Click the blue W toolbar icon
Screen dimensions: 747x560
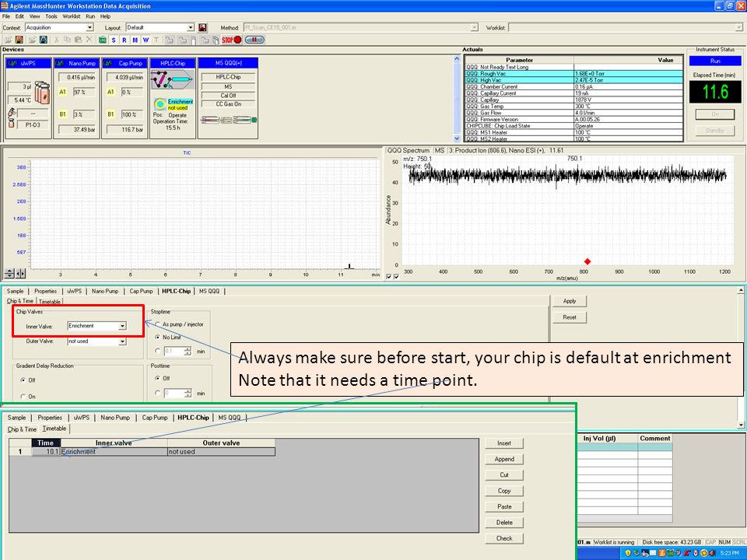pos(146,40)
